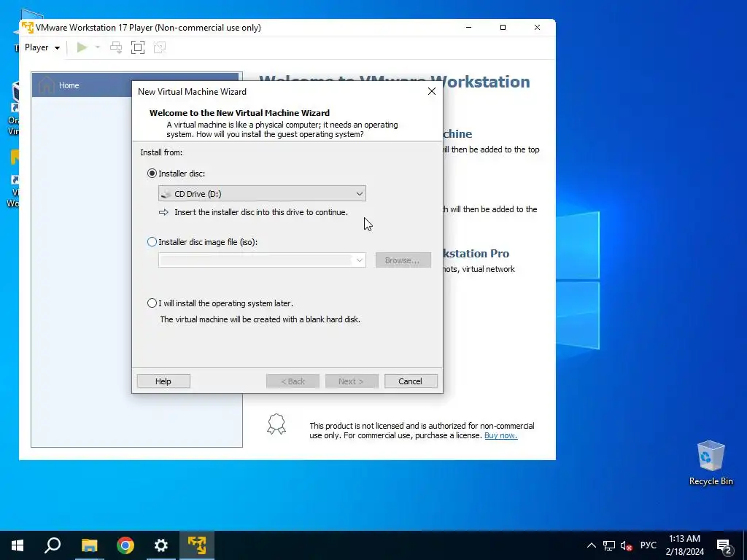Image resolution: width=747 pixels, height=560 pixels.
Task: Open the Recycle Bin desktop icon
Action: (x=711, y=463)
